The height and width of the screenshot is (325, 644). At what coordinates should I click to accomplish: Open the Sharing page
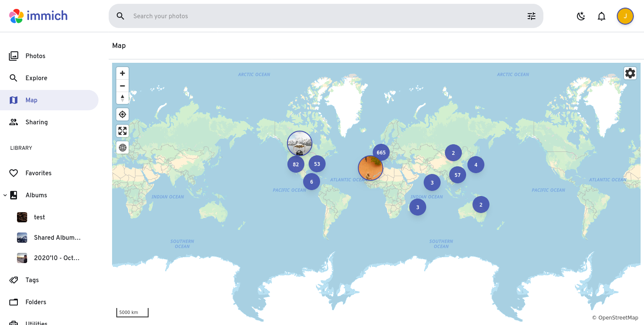[x=37, y=122]
